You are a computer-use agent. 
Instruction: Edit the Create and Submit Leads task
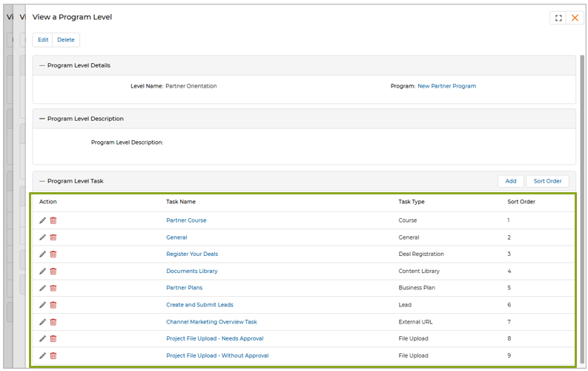42,305
